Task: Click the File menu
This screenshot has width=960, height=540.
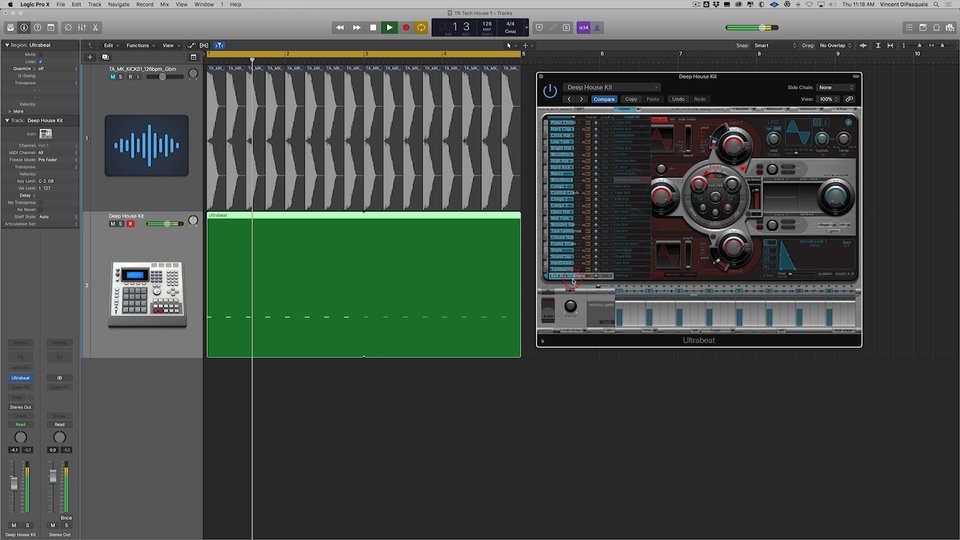Action: coord(61,4)
